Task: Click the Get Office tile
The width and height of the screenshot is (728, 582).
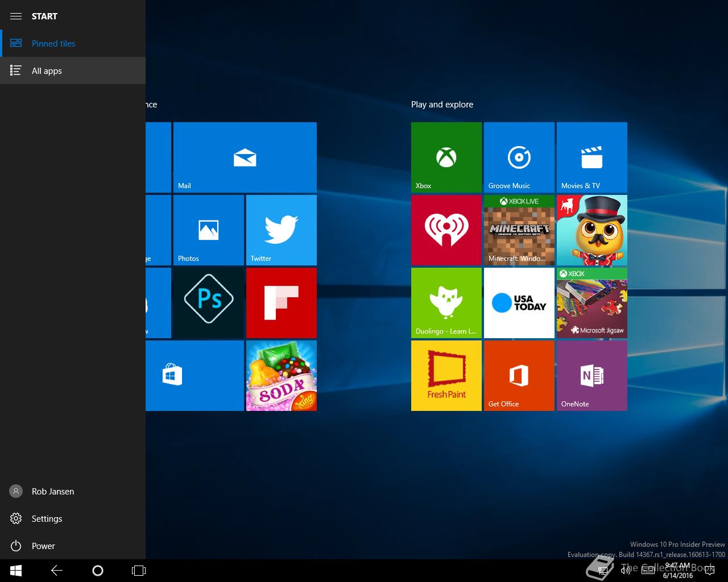Action: pyautogui.click(x=519, y=376)
